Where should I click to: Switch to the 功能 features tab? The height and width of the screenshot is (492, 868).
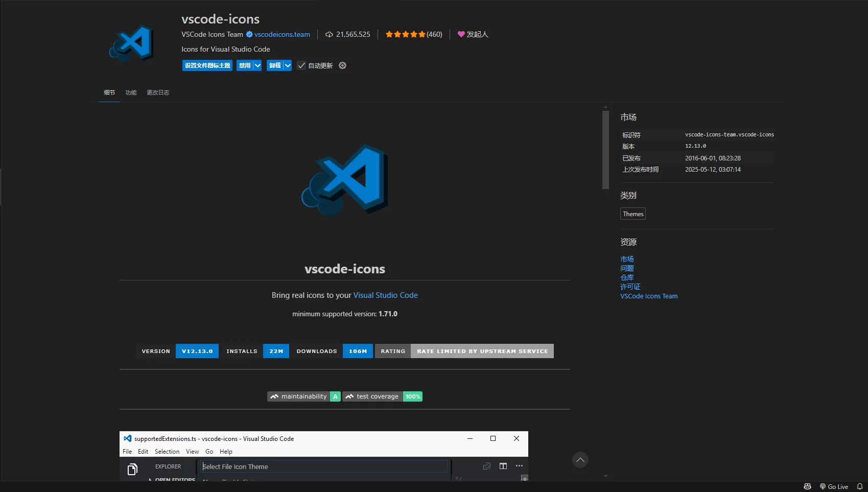[x=131, y=92]
